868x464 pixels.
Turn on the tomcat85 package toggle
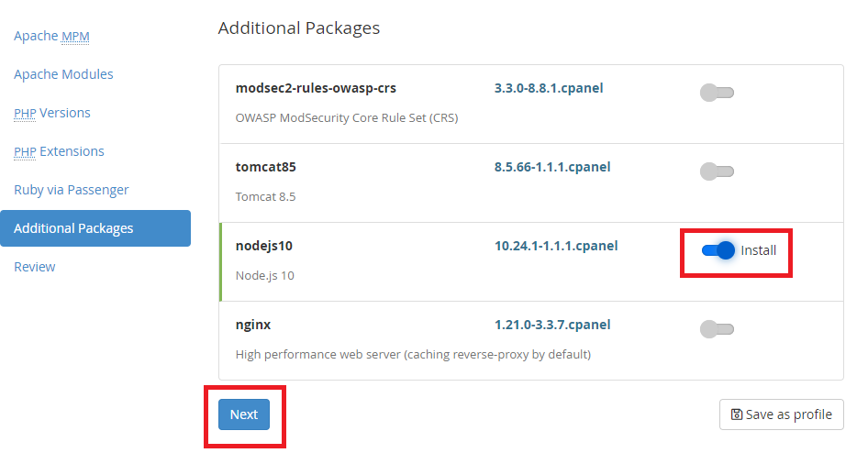(x=717, y=171)
